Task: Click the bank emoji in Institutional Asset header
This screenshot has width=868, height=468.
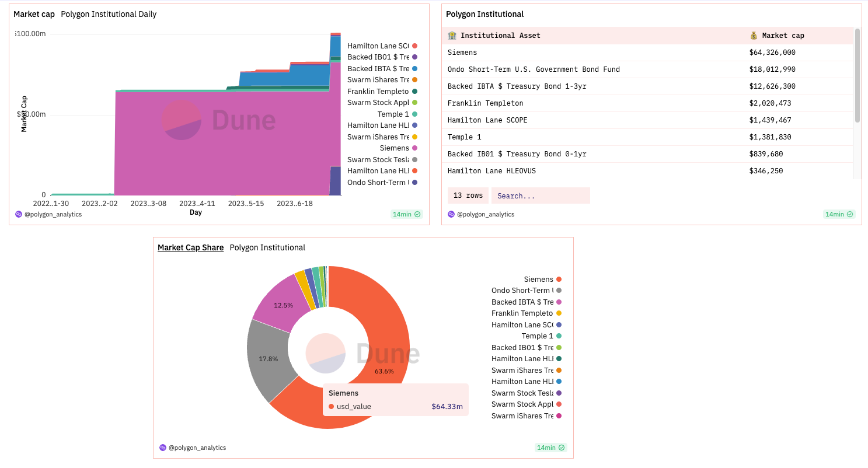Action: (452, 36)
